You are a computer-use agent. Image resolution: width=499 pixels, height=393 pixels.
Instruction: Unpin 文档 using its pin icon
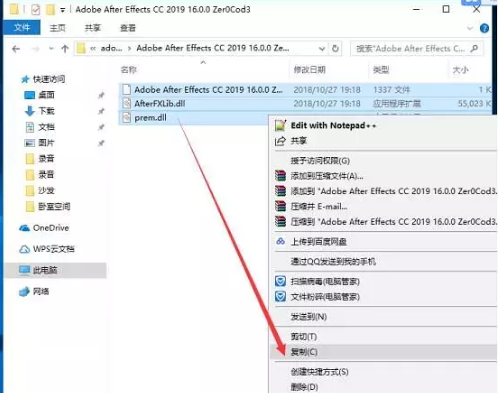[101, 127]
